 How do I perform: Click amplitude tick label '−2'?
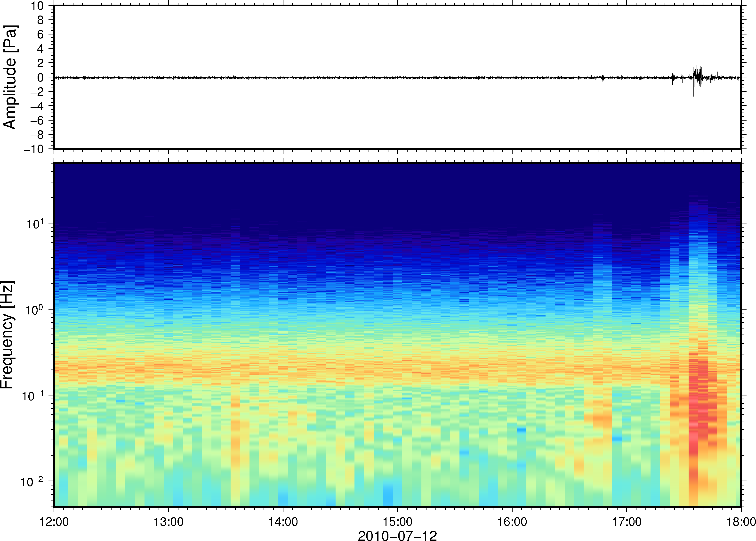[37, 92]
